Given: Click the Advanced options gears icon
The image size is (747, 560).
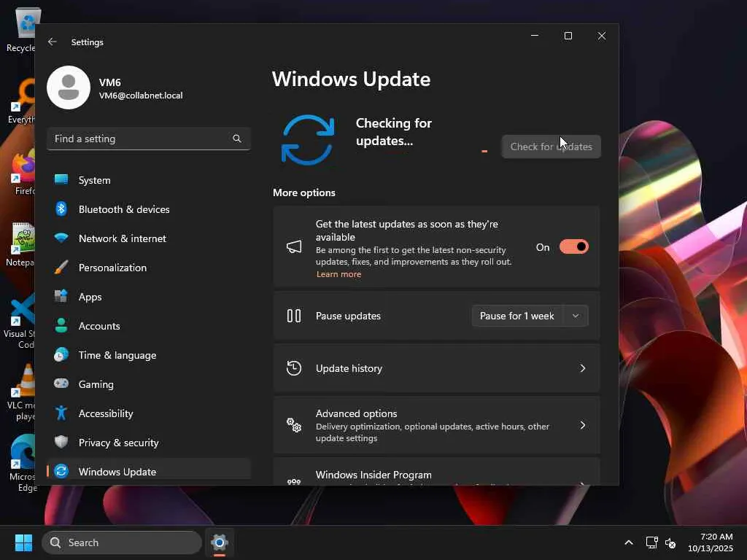Looking at the screenshot, I should tap(294, 425).
